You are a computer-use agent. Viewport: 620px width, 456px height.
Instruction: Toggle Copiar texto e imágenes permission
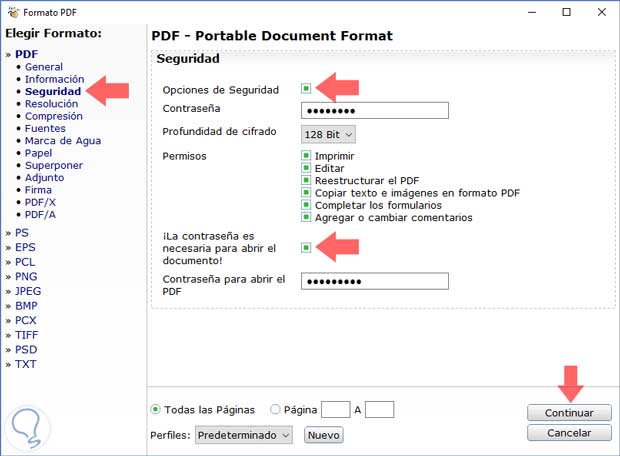pyautogui.click(x=306, y=192)
